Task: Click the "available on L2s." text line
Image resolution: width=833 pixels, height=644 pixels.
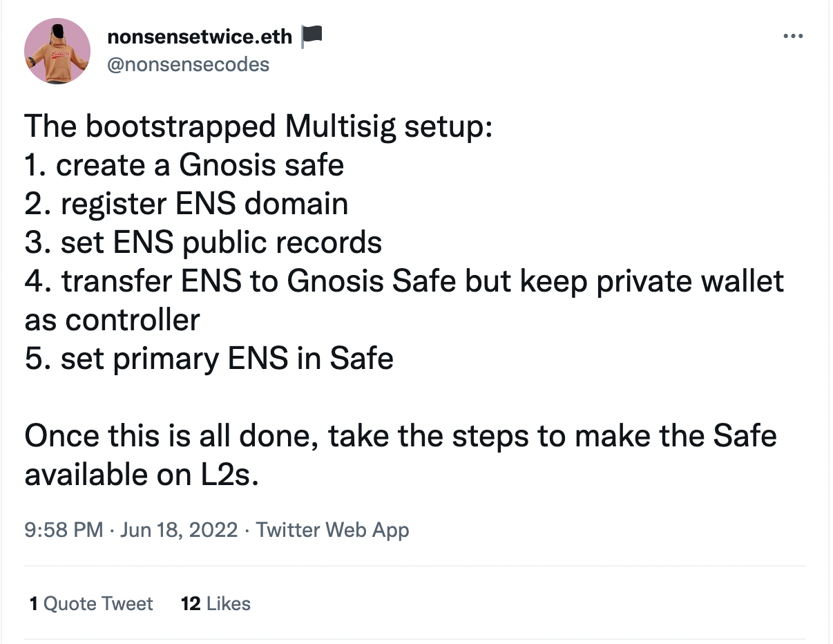Action: click(142, 475)
